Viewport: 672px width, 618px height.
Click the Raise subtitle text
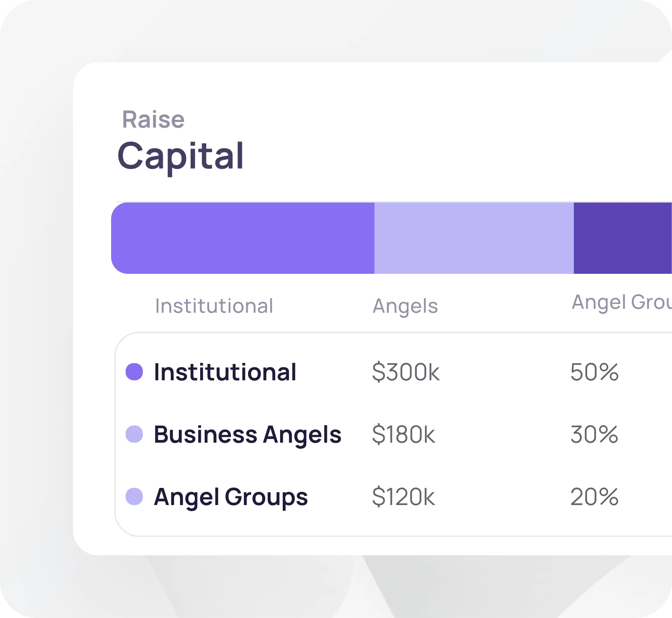click(x=153, y=119)
